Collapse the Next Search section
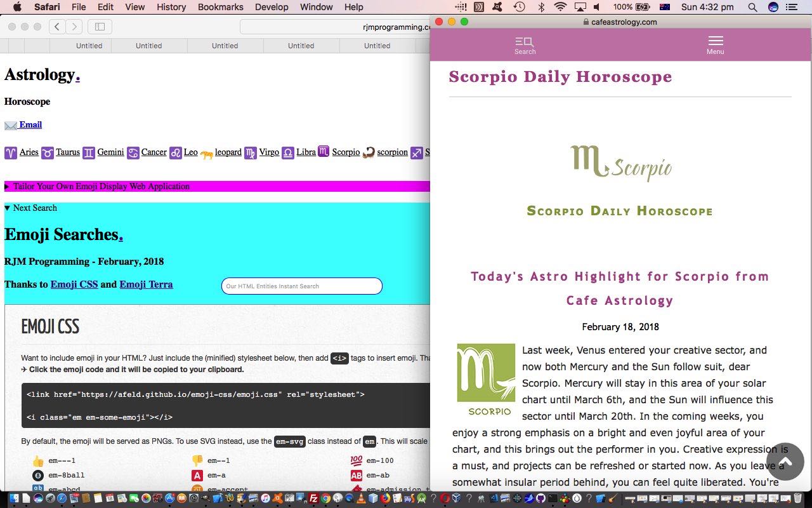 coord(30,208)
